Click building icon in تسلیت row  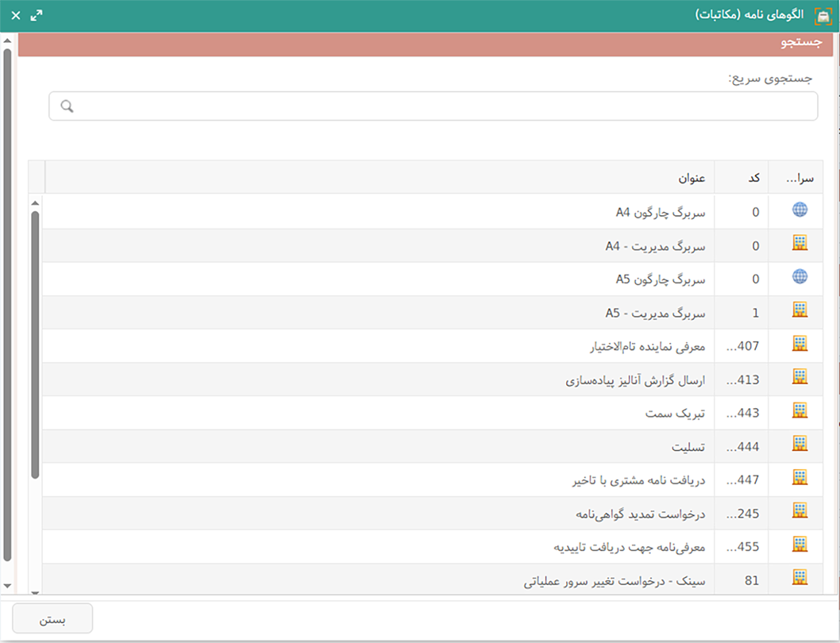point(800,445)
